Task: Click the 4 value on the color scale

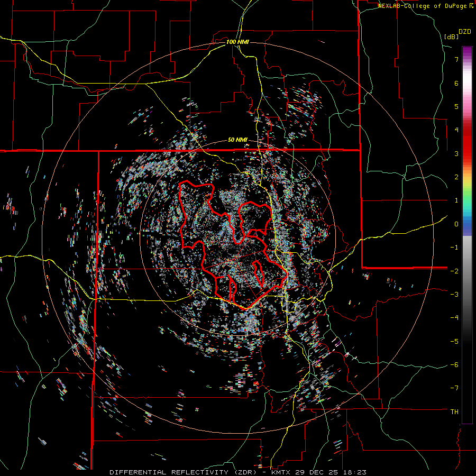Action: click(456, 130)
